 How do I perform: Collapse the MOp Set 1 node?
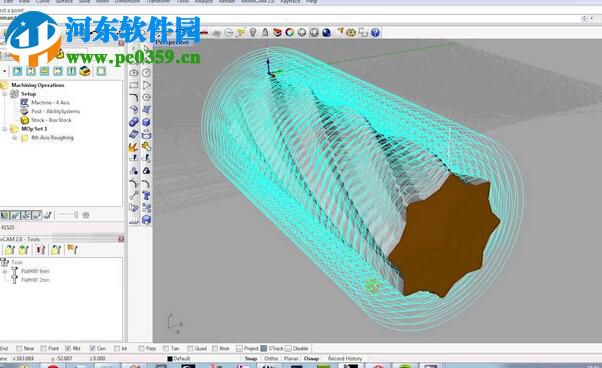[x=5, y=129]
